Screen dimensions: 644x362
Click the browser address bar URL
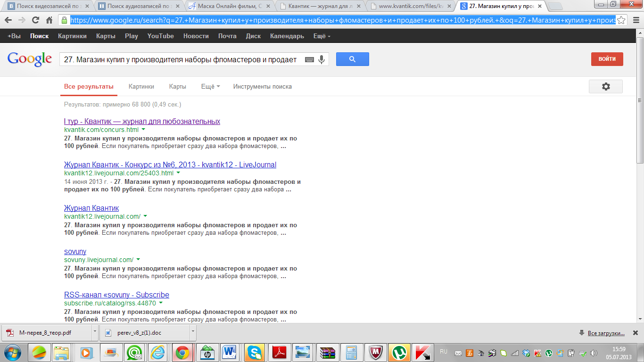pyautogui.click(x=343, y=20)
